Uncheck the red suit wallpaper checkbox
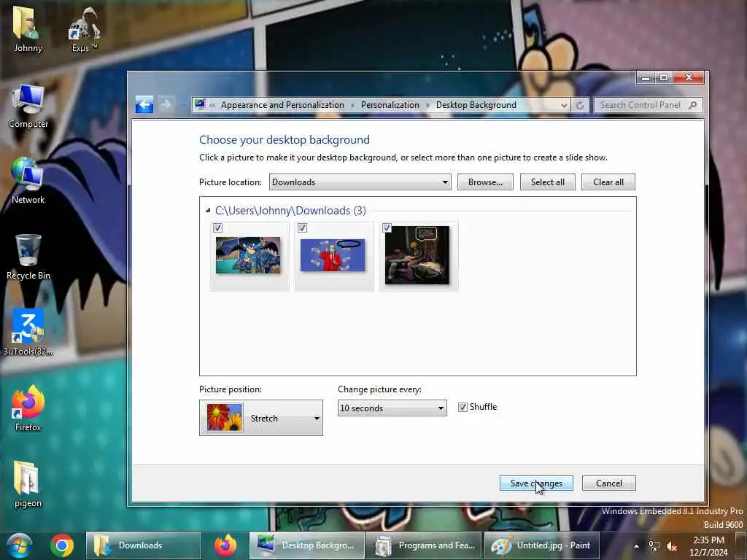747x560 pixels. coord(302,228)
